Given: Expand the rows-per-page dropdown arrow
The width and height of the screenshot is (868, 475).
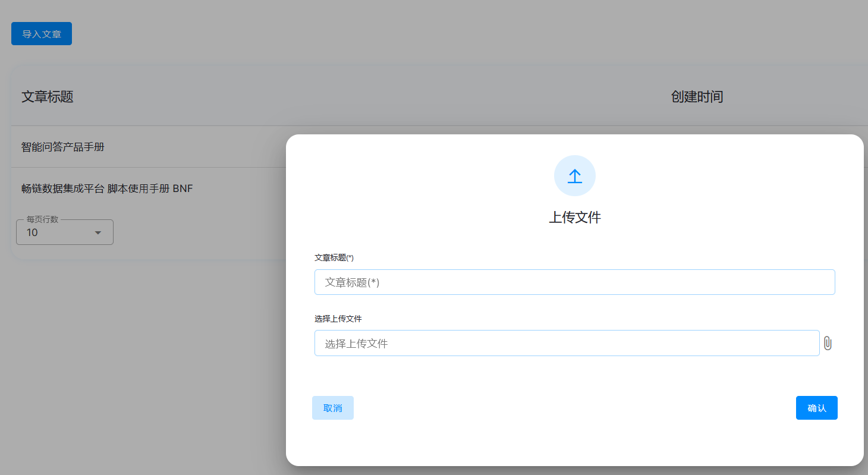Looking at the screenshot, I should (x=98, y=232).
